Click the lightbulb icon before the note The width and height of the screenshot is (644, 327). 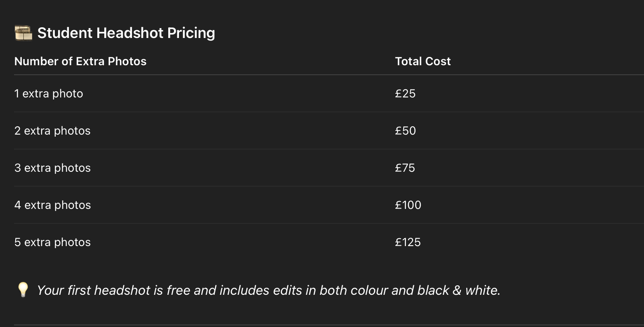pyautogui.click(x=23, y=289)
